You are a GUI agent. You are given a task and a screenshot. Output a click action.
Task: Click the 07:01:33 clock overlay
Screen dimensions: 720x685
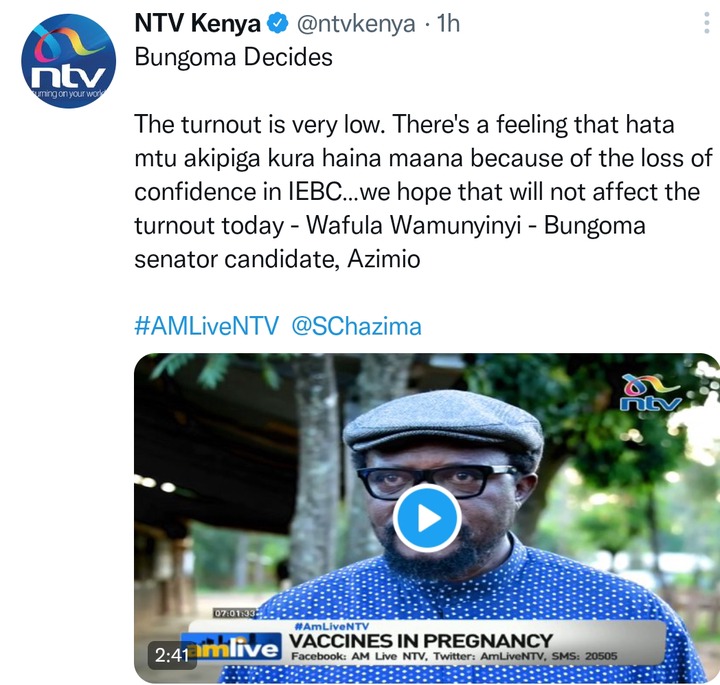pyautogui.click(x=234, y=613)
